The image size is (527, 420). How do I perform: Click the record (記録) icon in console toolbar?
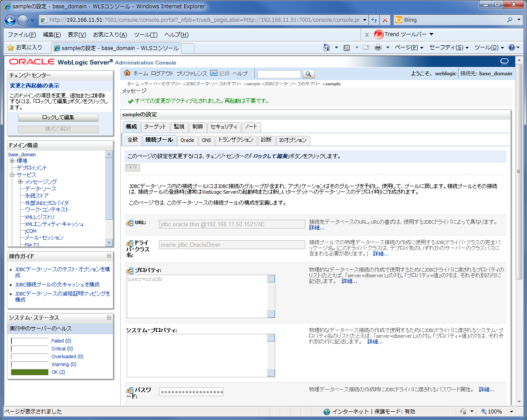pyautogui.click(x=213, y=73)
